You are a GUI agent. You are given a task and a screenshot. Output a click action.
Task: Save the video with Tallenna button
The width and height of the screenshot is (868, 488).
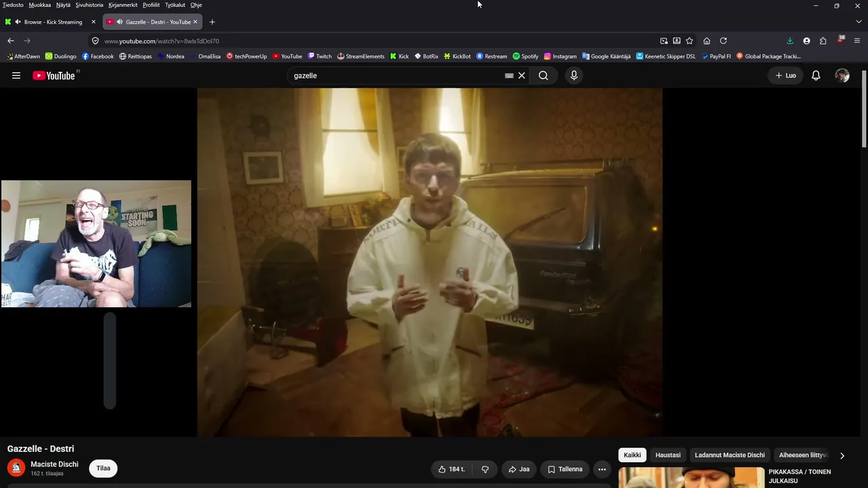click(x=565, y=469)
